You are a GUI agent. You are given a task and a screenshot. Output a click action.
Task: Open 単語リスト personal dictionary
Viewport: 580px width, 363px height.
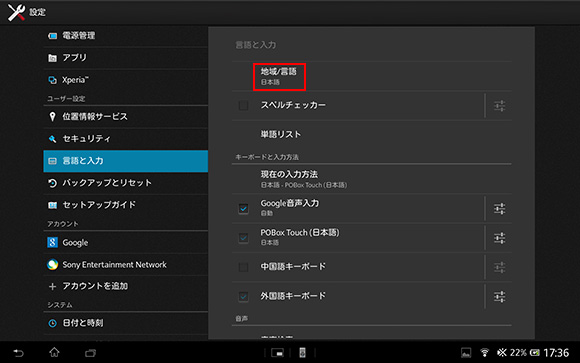coord(372,135)
